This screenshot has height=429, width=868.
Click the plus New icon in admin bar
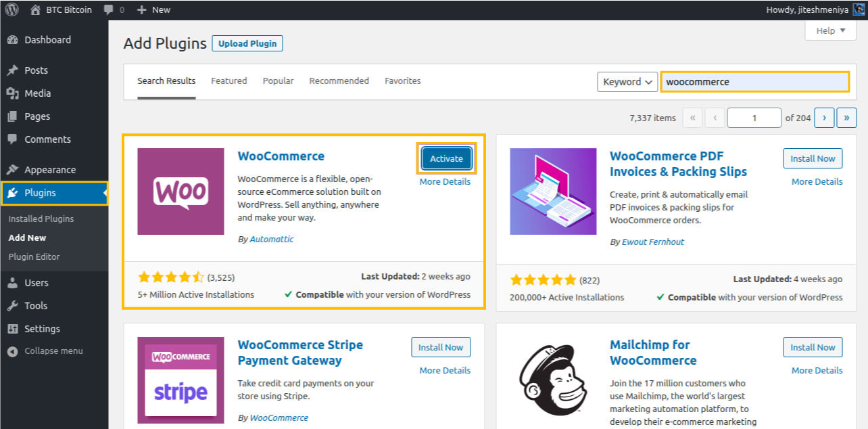(x=141, y=10)
